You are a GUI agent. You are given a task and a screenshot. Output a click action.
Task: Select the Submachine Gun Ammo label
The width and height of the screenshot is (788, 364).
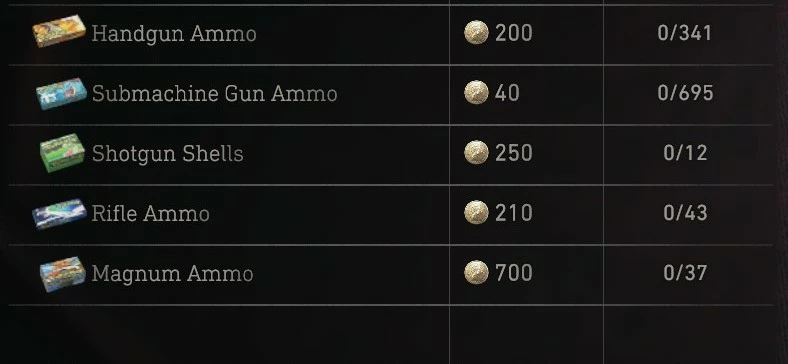[x=215, y=94]
